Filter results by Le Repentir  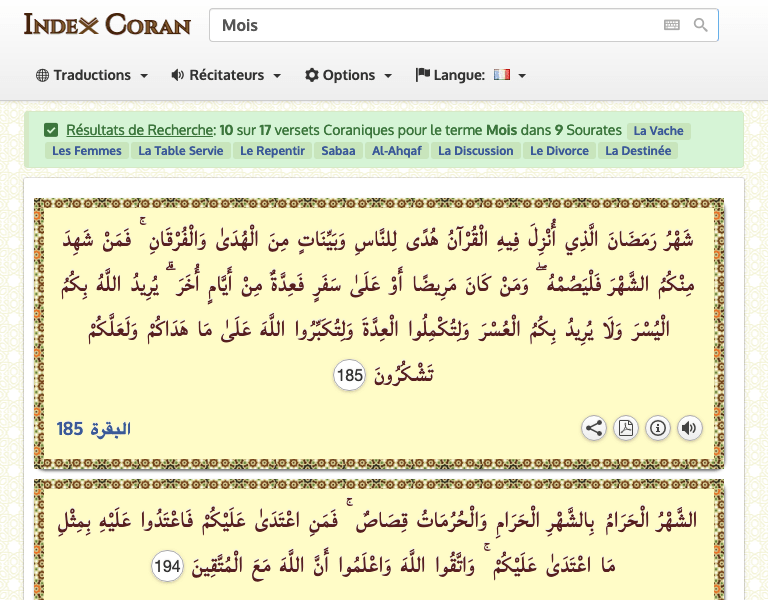pos(272,151)
